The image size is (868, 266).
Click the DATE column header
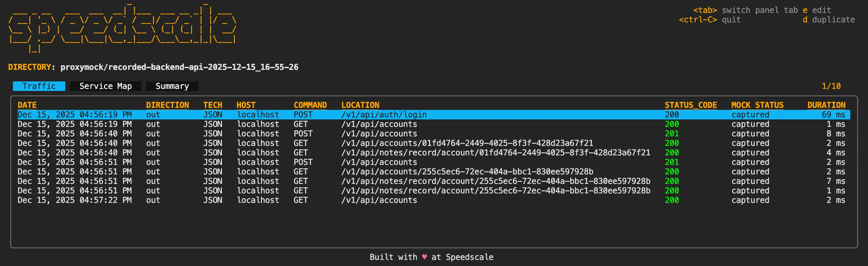27,105
